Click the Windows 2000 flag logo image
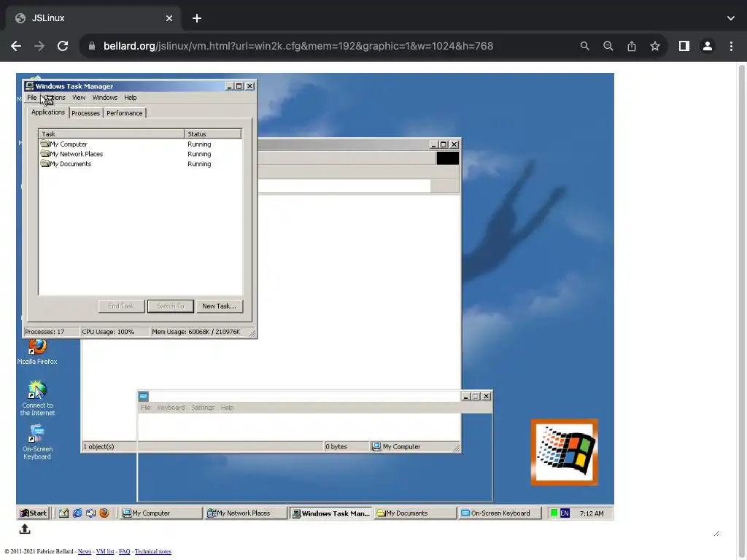The image size is (747, 560). pyautogui.click(x=565, y=452)
